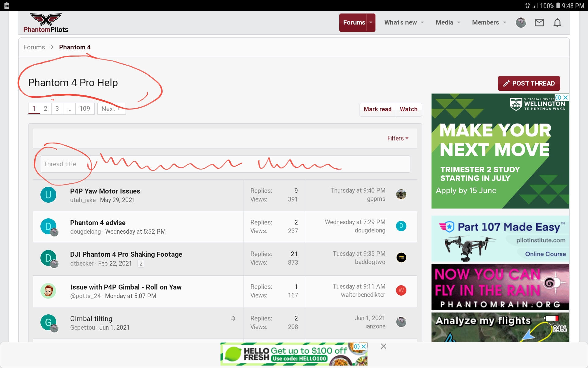The width and height of the screenshot is (588, 368).
Task: Go to page 2
Action: click(46, 109)
